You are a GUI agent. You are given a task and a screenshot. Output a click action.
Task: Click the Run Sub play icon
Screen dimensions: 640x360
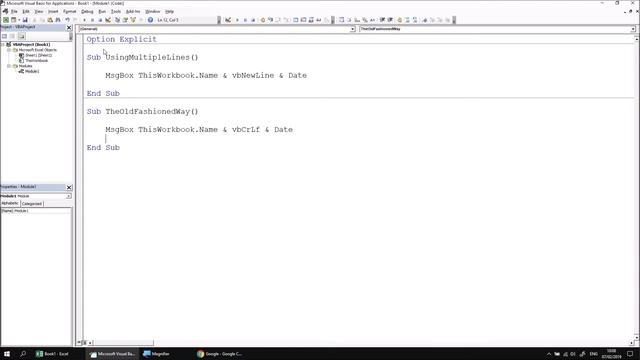pos(84,20)
